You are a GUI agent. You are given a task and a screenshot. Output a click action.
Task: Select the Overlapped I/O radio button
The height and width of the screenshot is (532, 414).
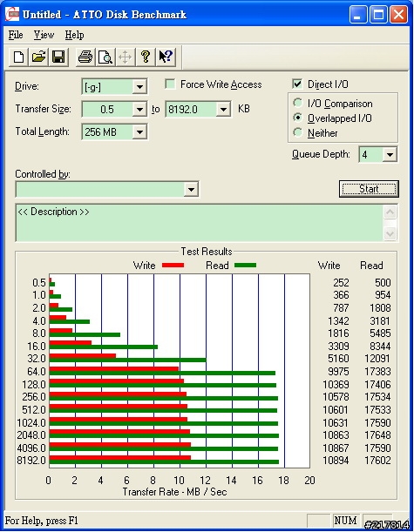click(x=298, y=118)
